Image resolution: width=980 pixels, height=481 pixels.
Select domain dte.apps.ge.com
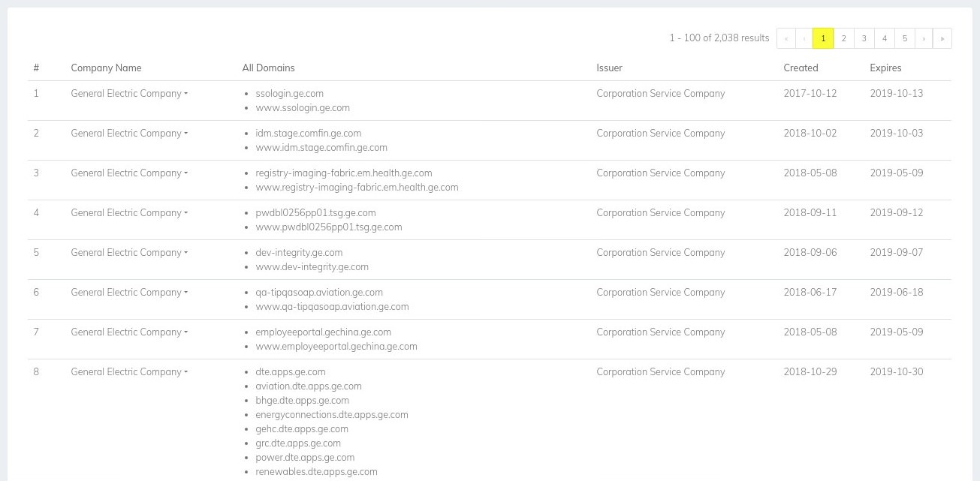coord(291,372)
